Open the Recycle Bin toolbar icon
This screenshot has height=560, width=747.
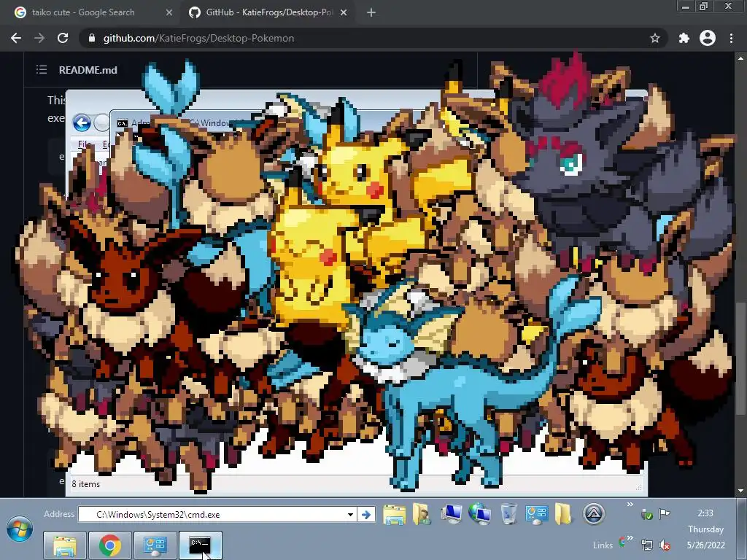[508, 515]
